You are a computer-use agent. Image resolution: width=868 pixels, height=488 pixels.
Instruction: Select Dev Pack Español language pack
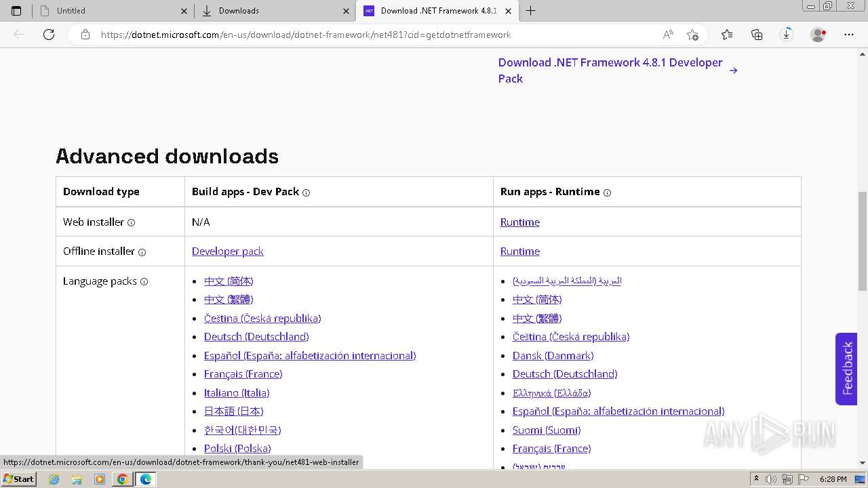tap(310, 355)
